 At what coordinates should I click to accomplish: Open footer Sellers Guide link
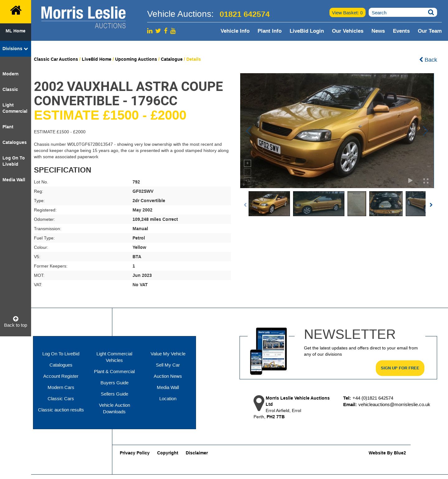[114, 394]
